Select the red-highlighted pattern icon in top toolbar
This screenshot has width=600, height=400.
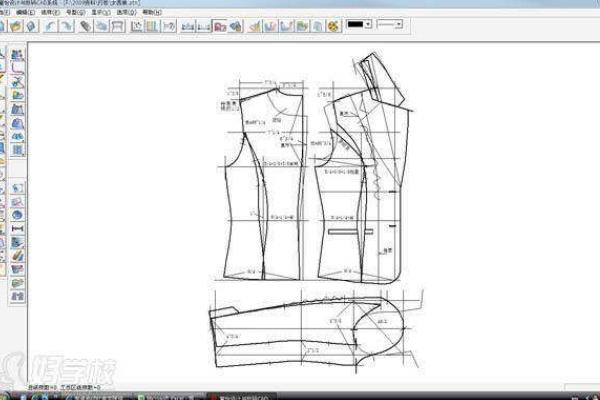coord(219,25)
